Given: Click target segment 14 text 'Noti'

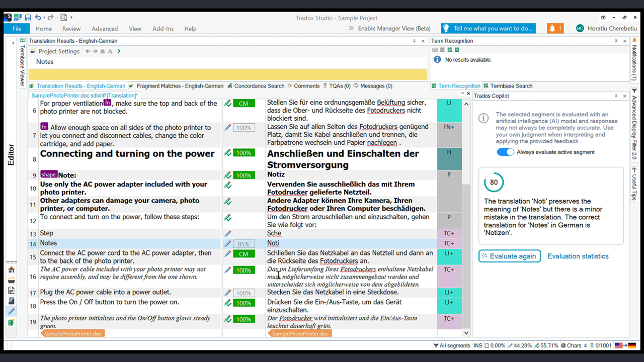Looking at the screenshot, I should [x=273, y=243].
